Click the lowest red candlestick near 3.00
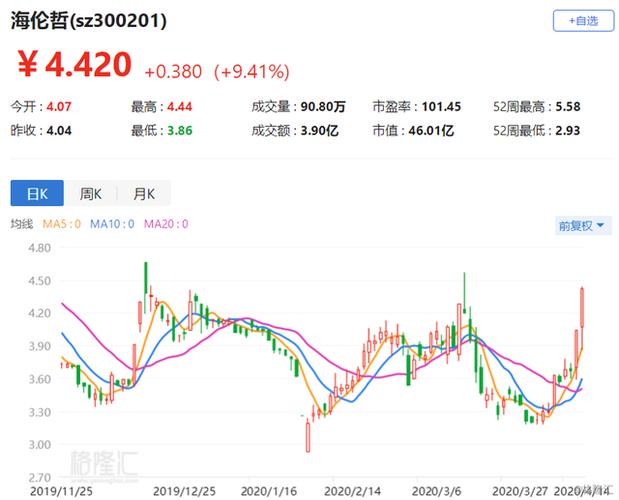619x500 pixels. coord(308,437)
